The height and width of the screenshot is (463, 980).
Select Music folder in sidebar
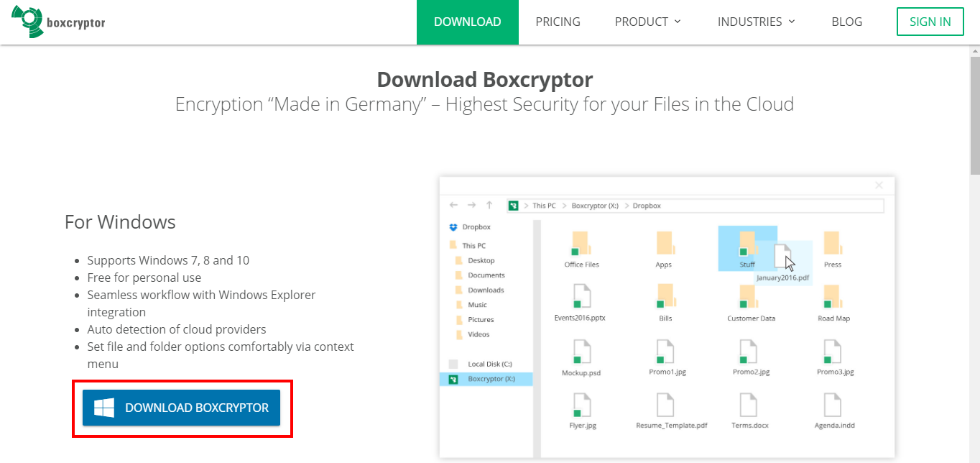[x=471, y=305]
